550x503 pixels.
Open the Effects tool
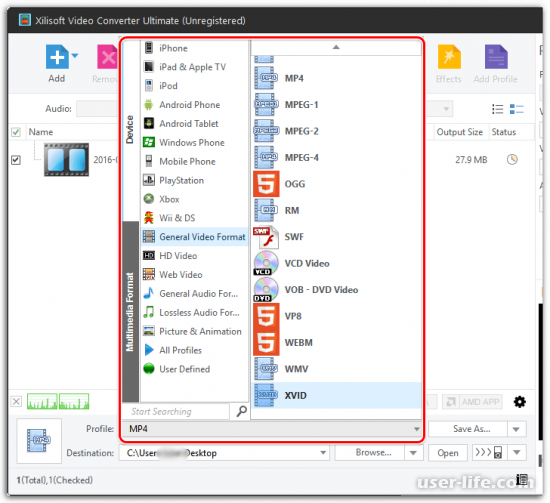coord(449,57)
